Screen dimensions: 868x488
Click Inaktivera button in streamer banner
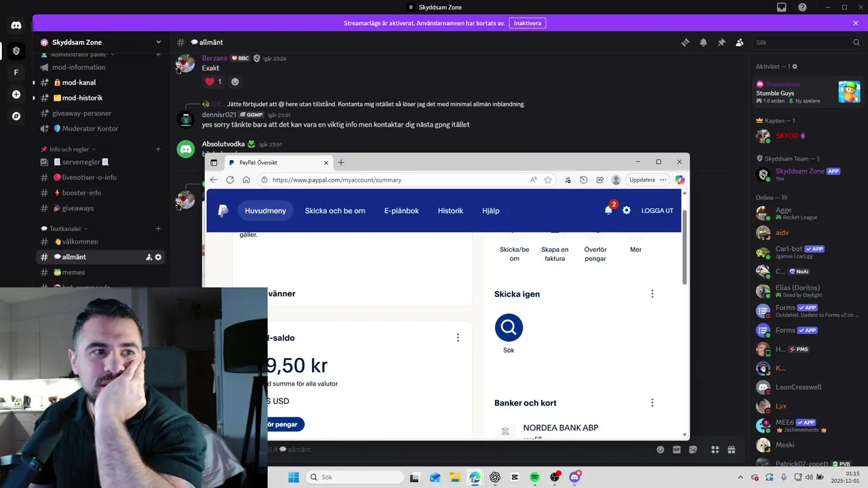(x=528, y=23)
